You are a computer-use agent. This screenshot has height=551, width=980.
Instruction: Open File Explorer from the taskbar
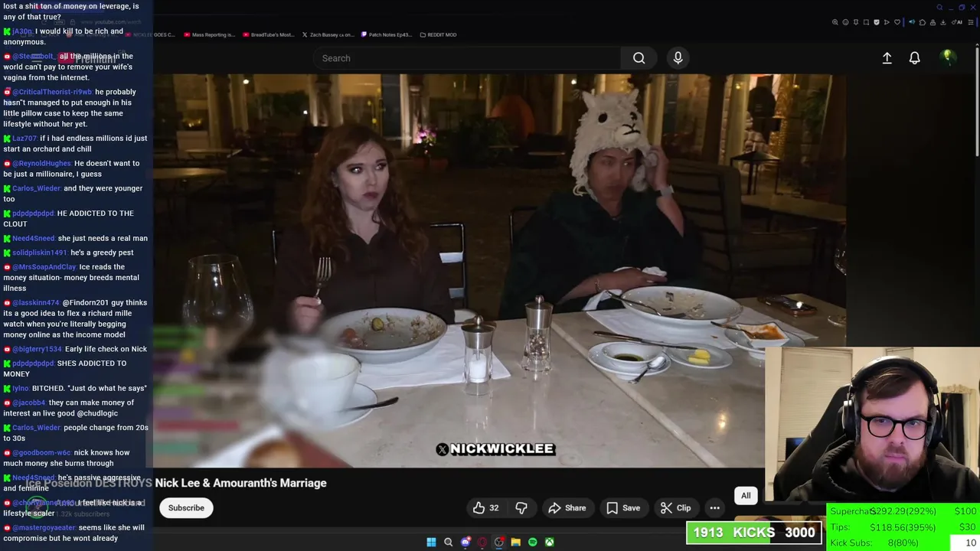pos(516,542)
